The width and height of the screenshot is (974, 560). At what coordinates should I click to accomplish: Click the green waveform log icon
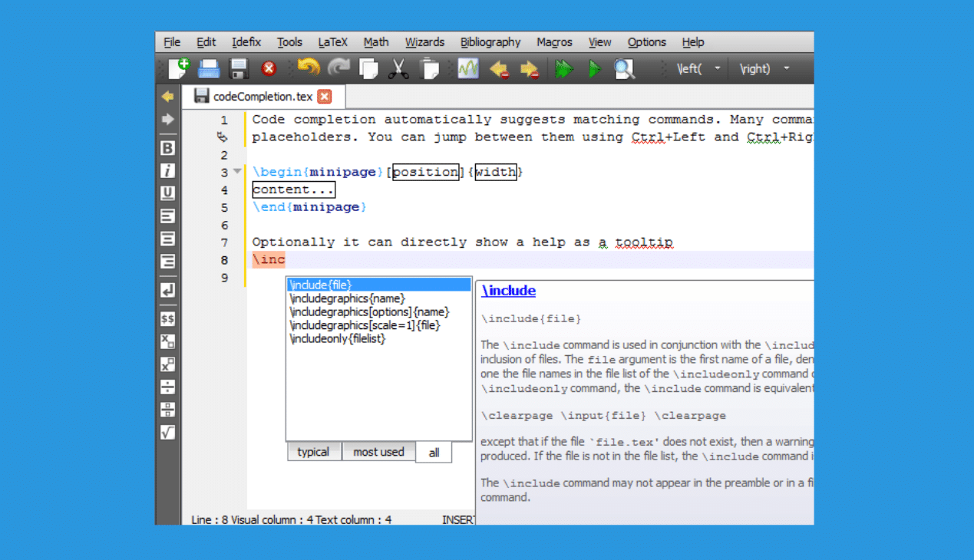(x=468, y=69)
